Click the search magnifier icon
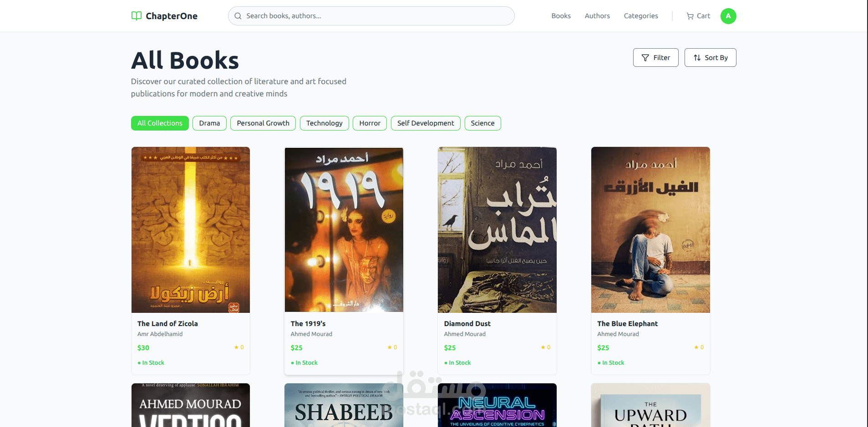This screenshot has width=868, height=427. [x=238, y=16]
